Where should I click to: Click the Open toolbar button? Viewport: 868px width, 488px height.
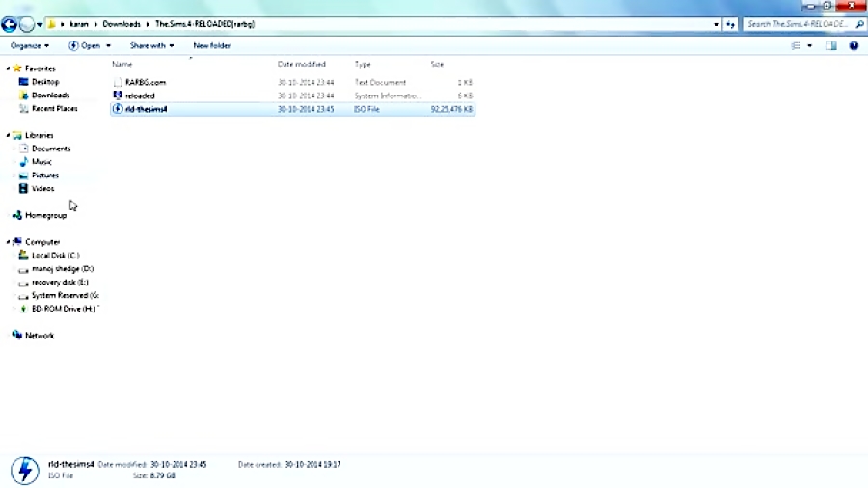[x=85, y=46]
